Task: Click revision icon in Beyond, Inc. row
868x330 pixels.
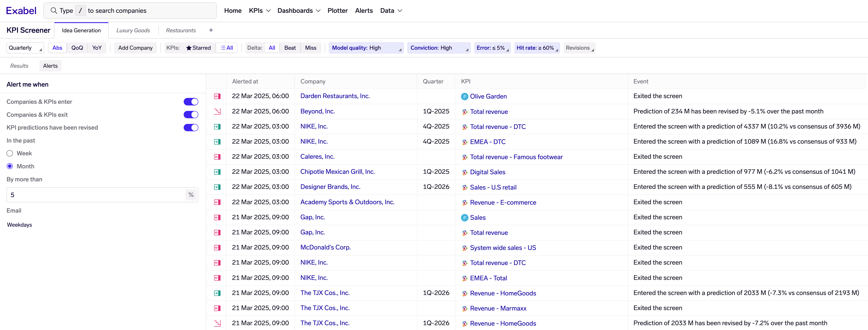Action: pos(217,112)
